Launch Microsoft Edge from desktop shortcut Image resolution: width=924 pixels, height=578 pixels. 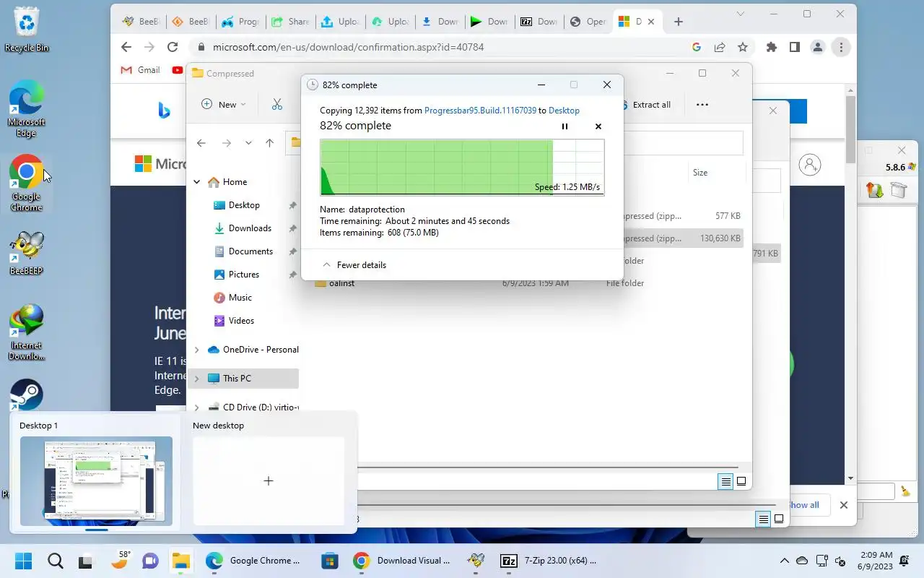click(27, 110)
